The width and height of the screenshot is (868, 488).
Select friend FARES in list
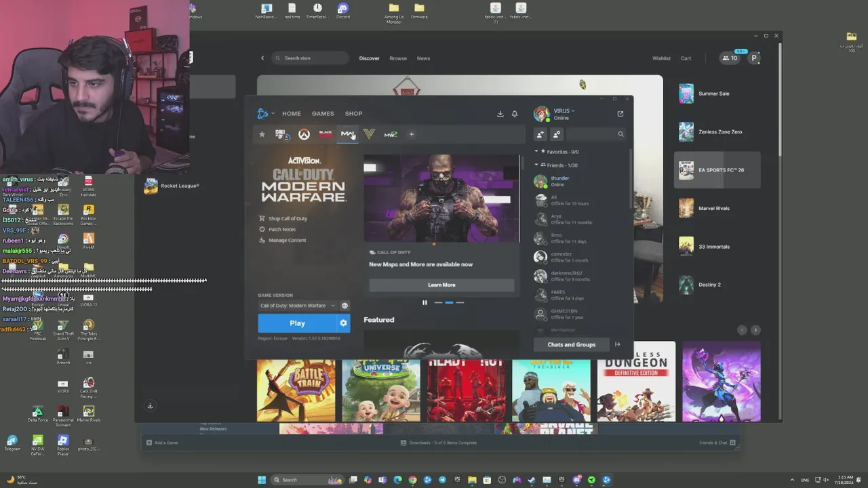point(580,295)
